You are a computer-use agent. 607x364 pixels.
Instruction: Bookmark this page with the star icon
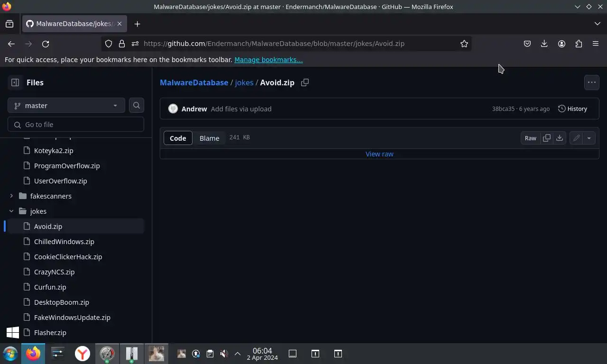tap(464, 44)
